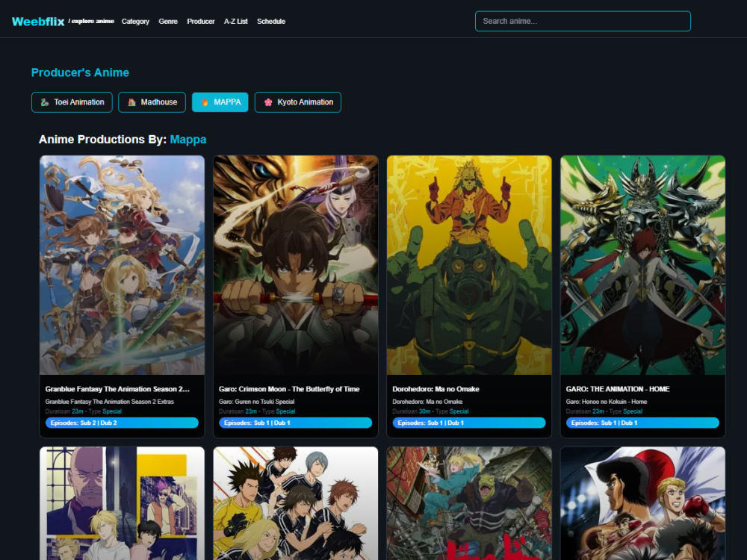Click the Mappa name in the productions heading
Screen dimensions: 747x560
point(188,140)
